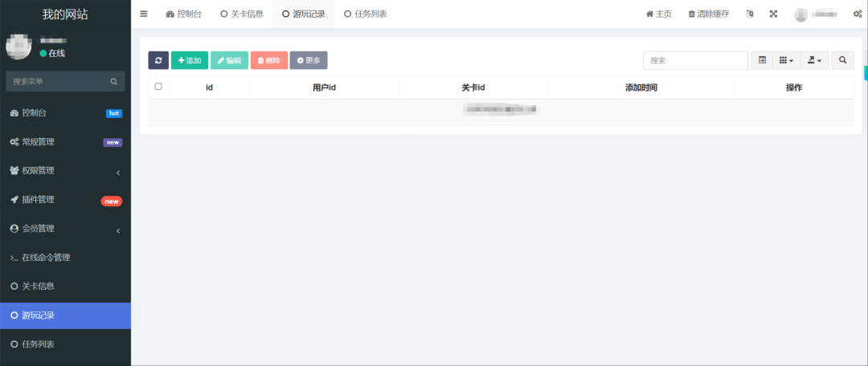
Task: Toggle the sidebar hamburger menu icon
Action: point(144,14)
